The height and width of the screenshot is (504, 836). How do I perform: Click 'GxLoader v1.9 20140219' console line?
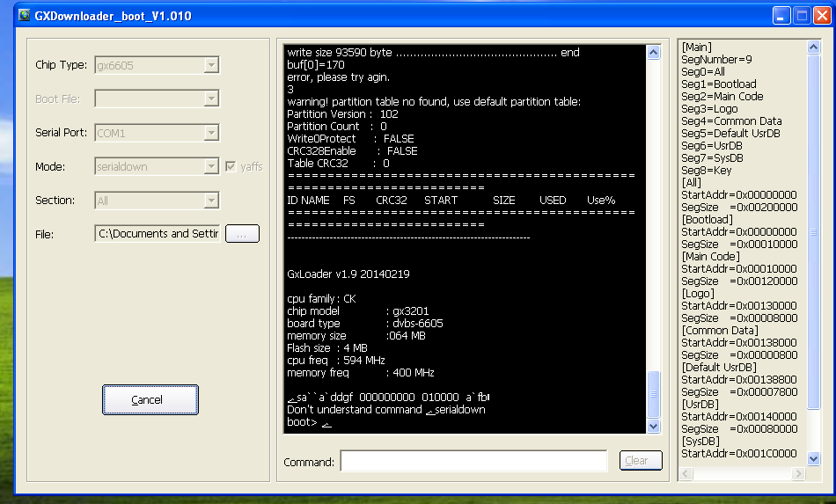[x=348, y=274]
